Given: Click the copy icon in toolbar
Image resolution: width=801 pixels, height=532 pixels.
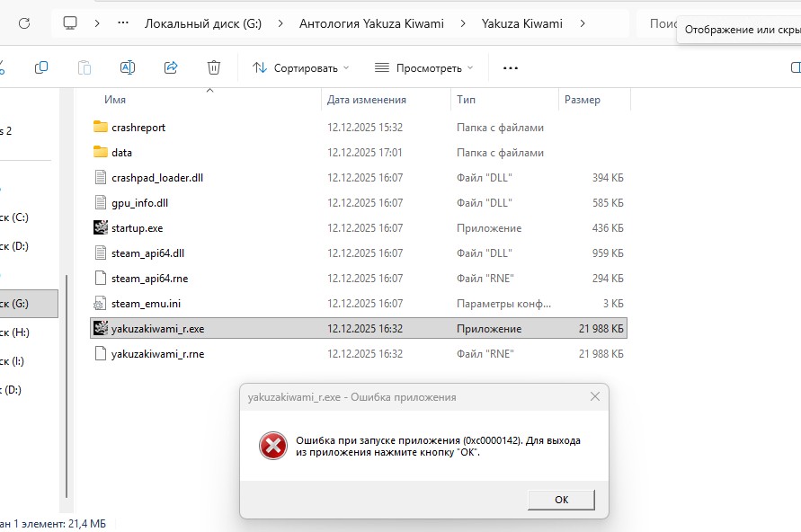Looking at the screenshot, I should 41,67.
